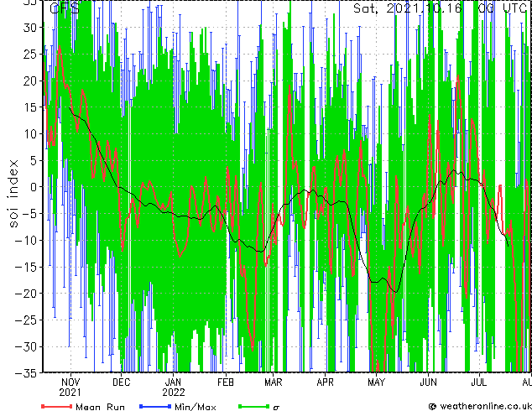This screenshot has width=532, height=411.
Task: Click the '-35' y-axis tick label
Action: pyautogui.click(x=26, y=373)
